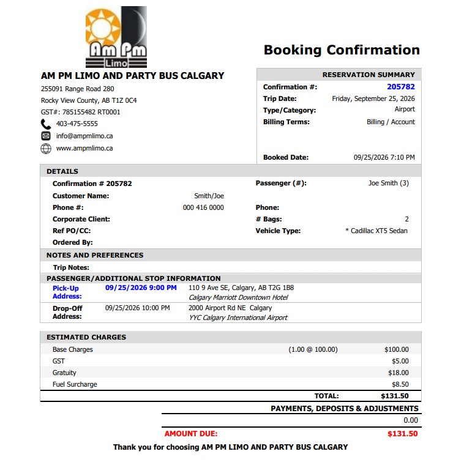Click the Trip Notes label
The width and height of the screenshot is (464, 476).
point(71,267)
